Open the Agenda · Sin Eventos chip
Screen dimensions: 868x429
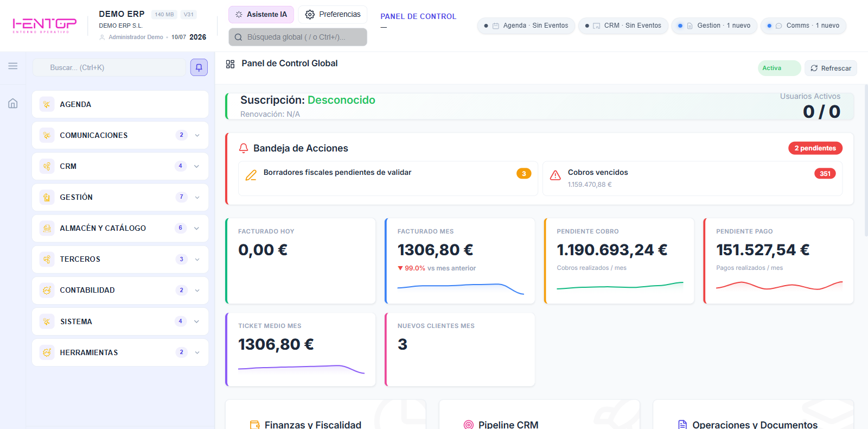(x=526, y=26)
